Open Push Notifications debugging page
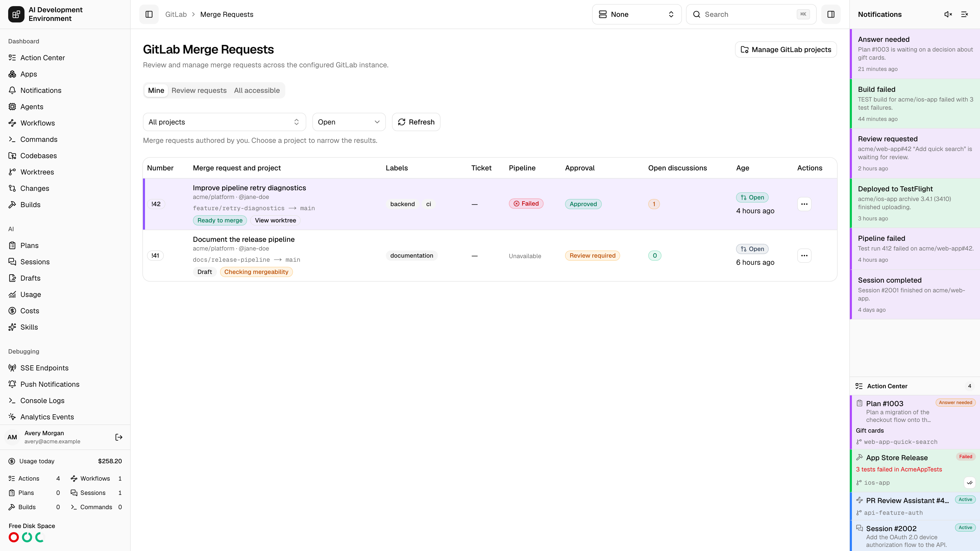Screen dimensions: 980x551 [65, 384]
